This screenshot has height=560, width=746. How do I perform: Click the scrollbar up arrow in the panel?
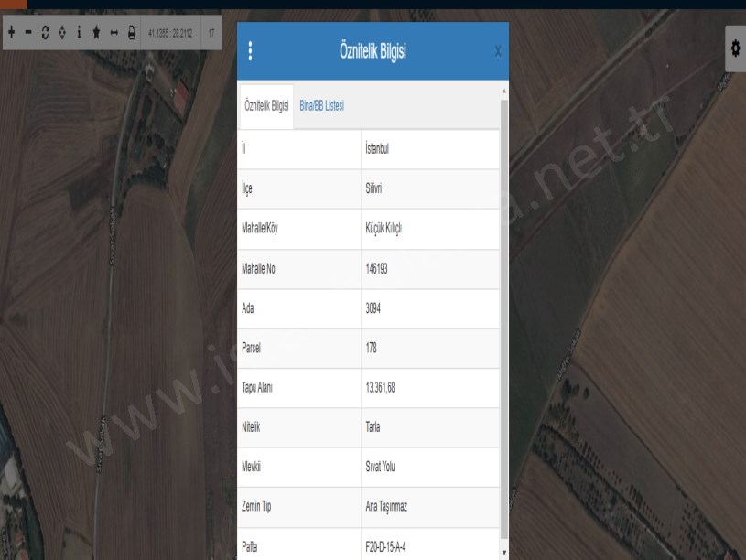pos(504,91)
